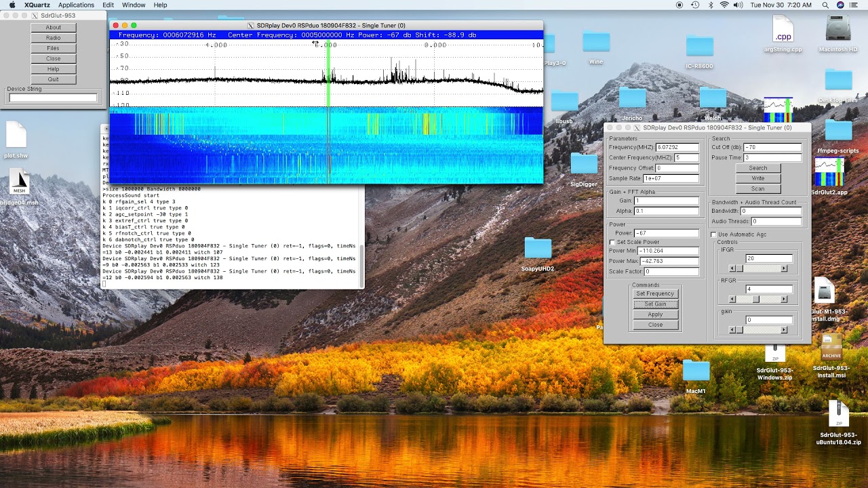Open Time Machine menu bar icon
The image size is (868, 488).
(695, 5)
